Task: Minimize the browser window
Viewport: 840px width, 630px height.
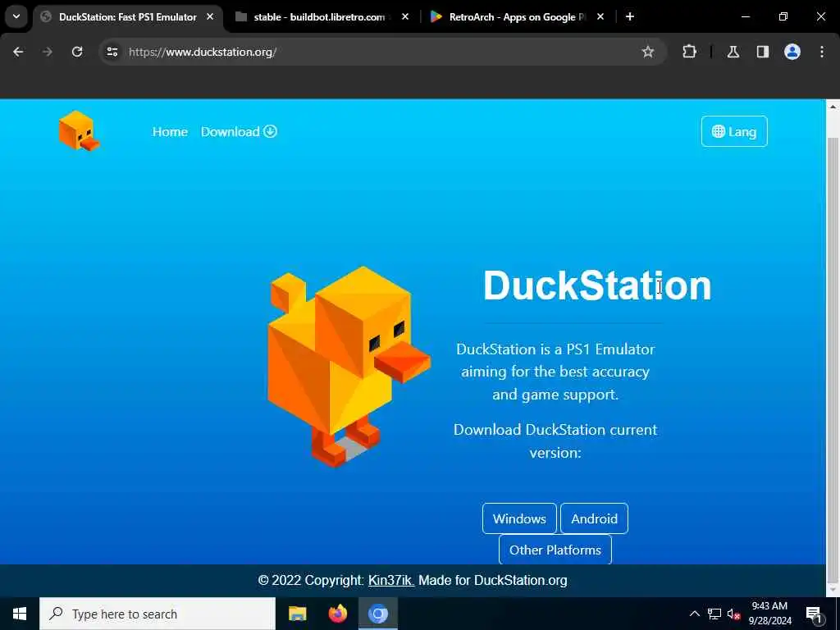Action: (745, 17)
